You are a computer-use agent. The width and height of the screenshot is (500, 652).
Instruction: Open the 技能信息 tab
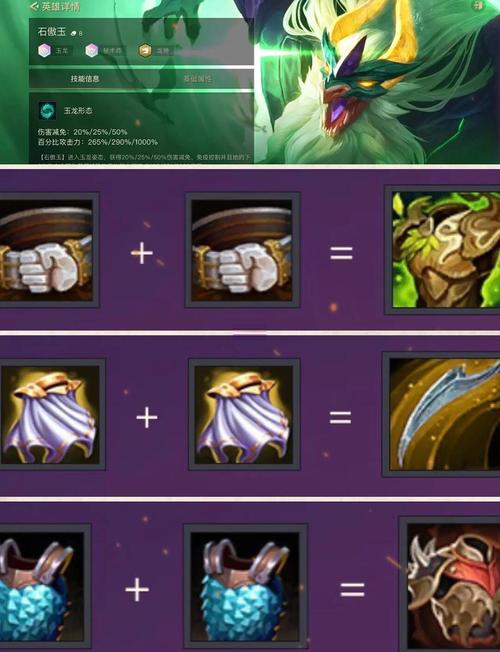coord(85,79)
